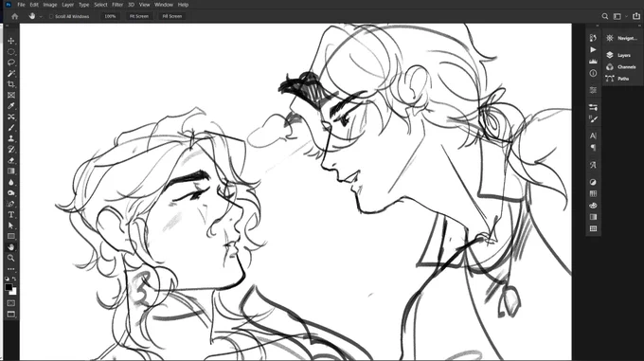Enable Scroll All Windows checkbox
644x361 pixels.
(x=51, y=16)
